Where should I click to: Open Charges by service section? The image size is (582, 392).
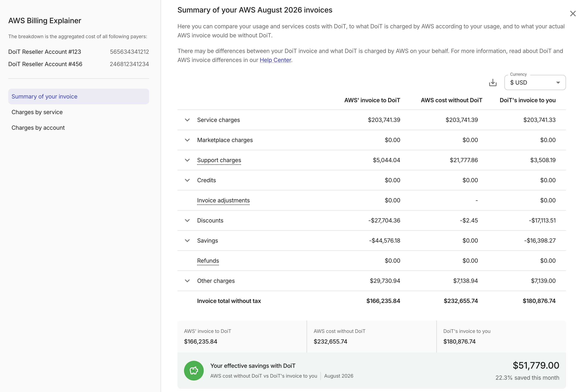point(78,112)
